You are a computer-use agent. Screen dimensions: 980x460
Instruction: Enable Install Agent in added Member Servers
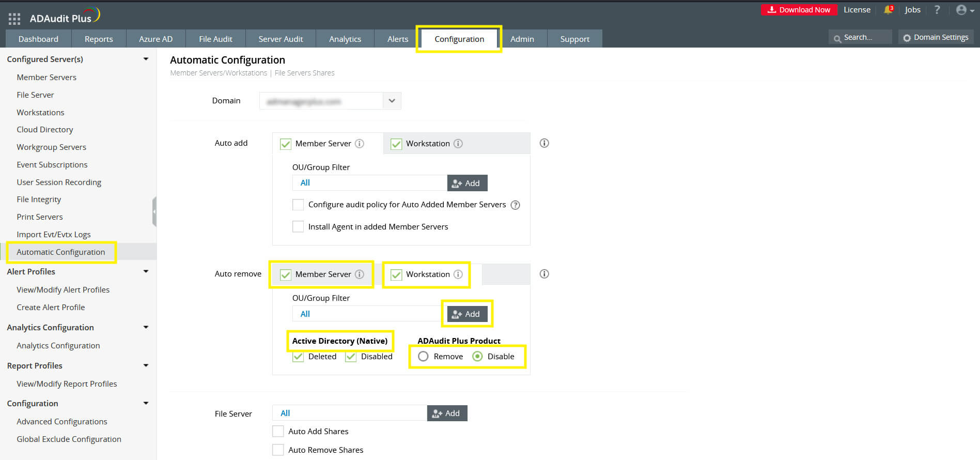point(298,227)
